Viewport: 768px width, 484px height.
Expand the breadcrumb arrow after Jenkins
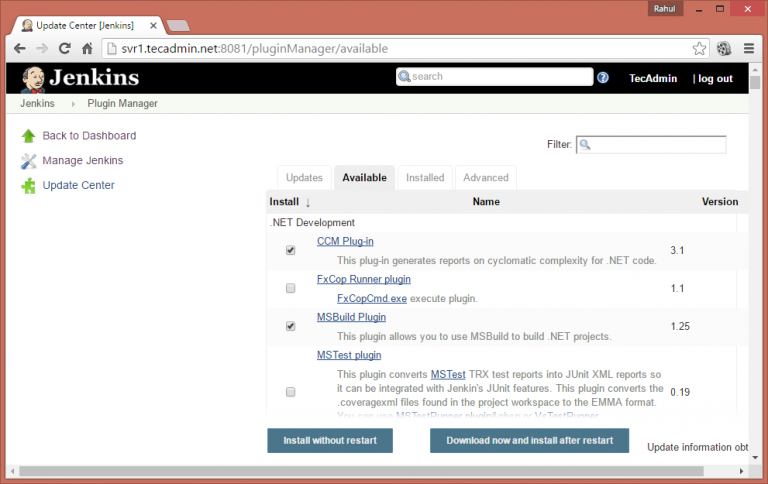pyautogui.click(x=74, y=104)
